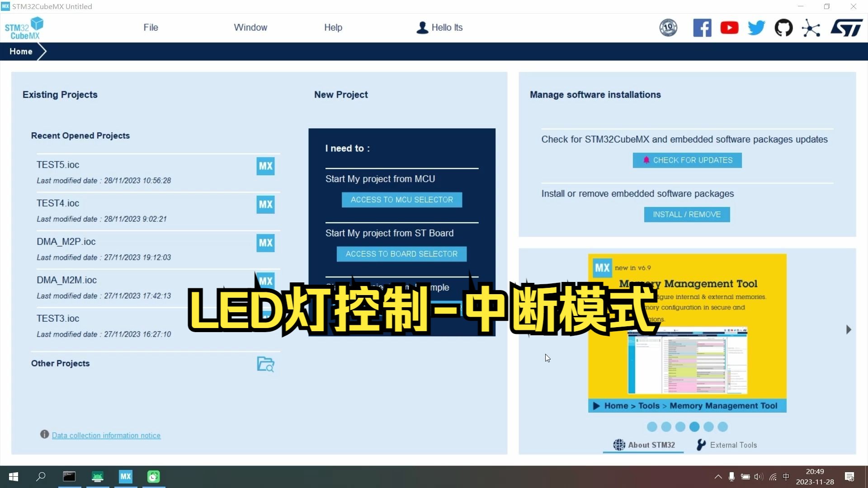Click the browse folder icon under Other Projects
This screenshot has height=488, width=868.
266,364
